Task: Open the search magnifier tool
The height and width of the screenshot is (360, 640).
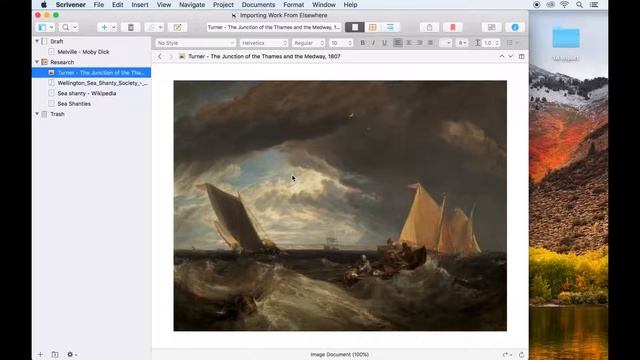Action: 65,27
